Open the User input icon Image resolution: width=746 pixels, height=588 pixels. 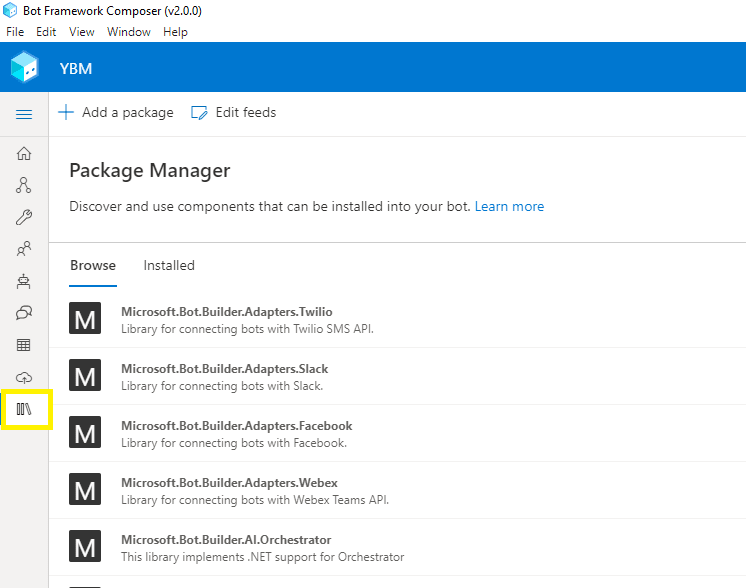pyautogui.click(x=24, y=249)
